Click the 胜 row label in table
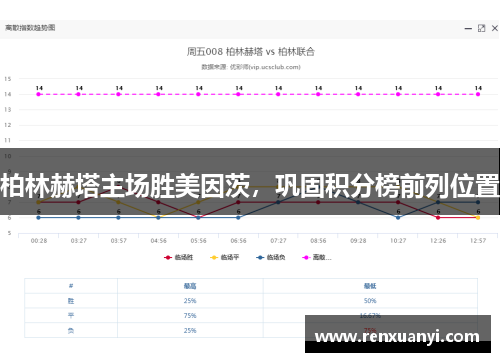 point(71,301)
